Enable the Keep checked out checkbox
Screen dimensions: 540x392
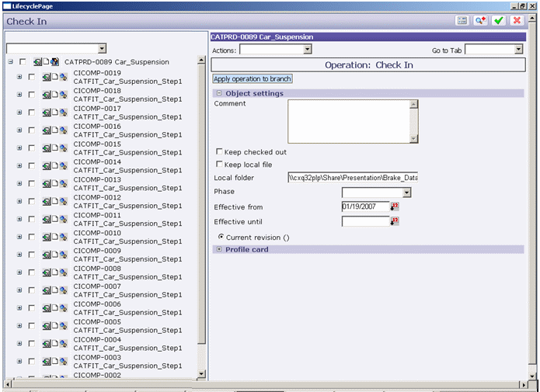pyautogui.click(x=220, y=152)
